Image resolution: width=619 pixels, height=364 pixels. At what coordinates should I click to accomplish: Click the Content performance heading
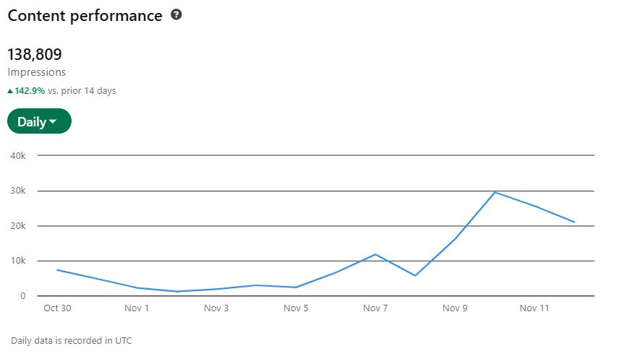pyautogui.click(x=85, y=15)
